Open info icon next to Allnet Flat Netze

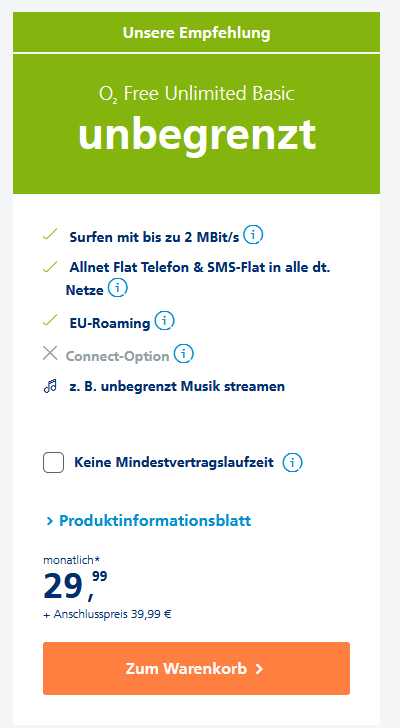pyautogui.click(x=118, y=288)
